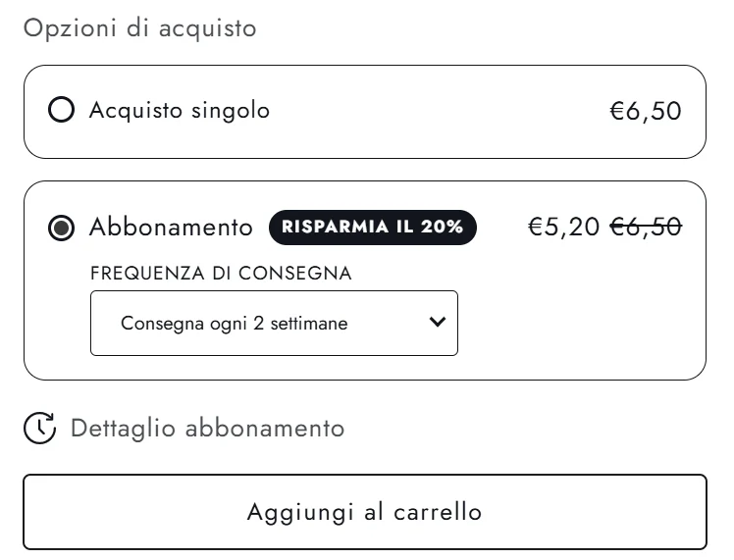The image size is (734, 560).
Task: Open the delivery frequency dropdown arrow
Action: pos(438,322)
